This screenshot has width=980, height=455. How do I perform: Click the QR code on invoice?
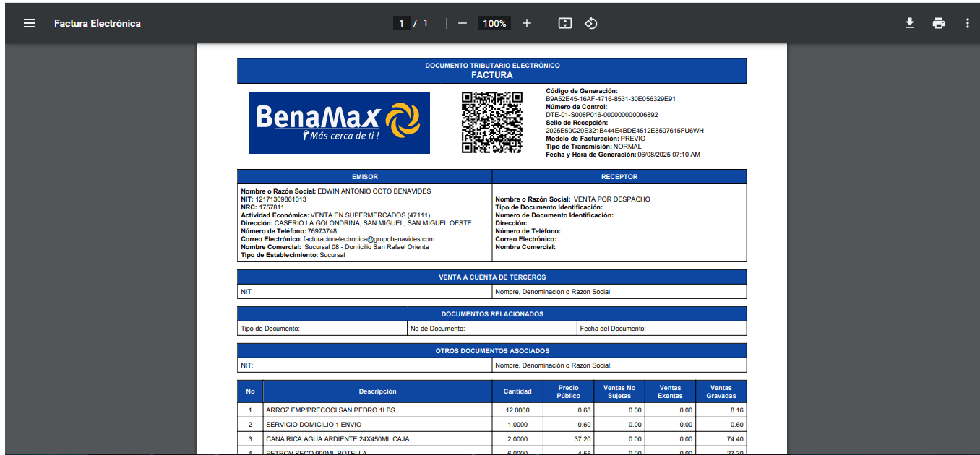tap(492, 122)
